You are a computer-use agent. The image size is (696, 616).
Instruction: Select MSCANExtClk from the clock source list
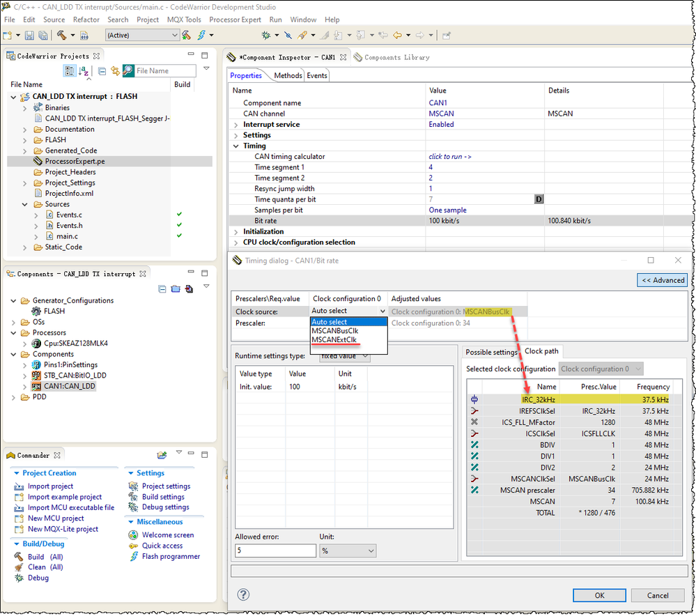pos(334,340)
